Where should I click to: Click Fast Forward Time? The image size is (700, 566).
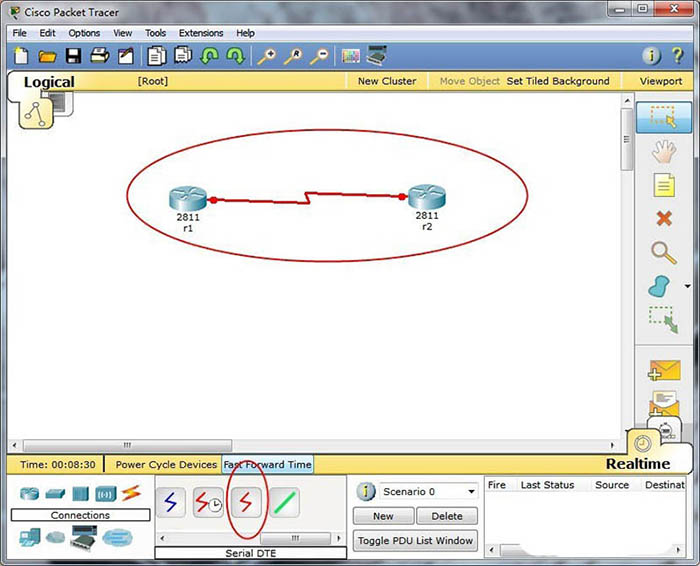(x=267, y=465)
